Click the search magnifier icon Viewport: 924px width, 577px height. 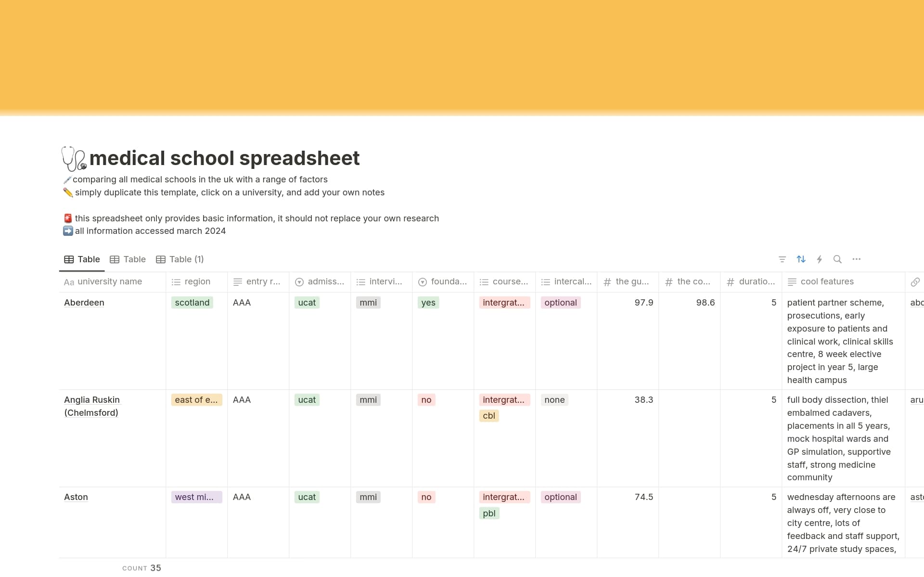(x=837, y=259)
